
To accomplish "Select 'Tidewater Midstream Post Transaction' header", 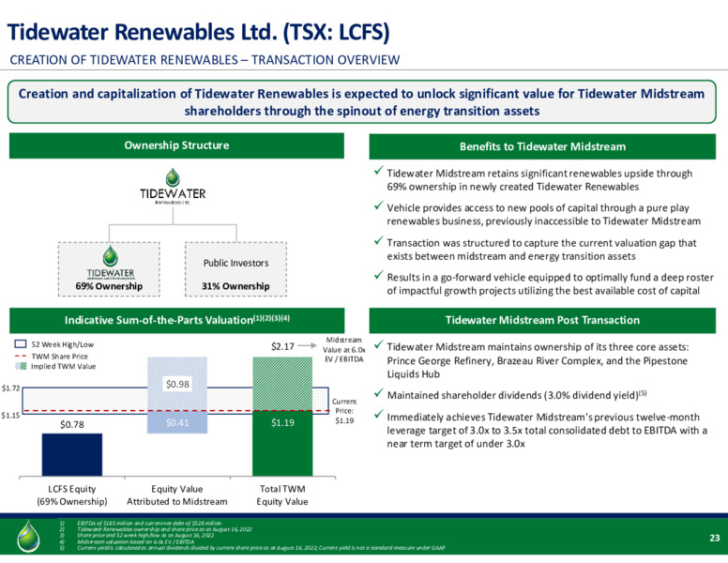I will (542, 320).
